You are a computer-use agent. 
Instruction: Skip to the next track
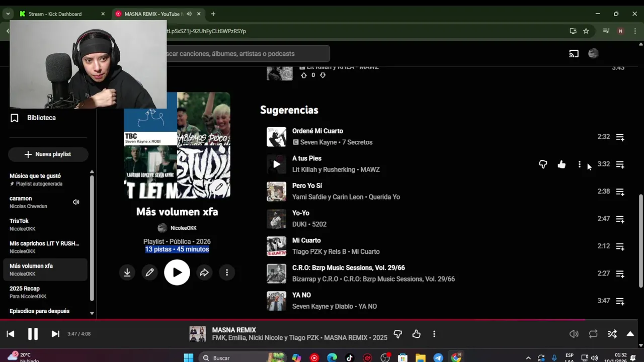(55, 334)
